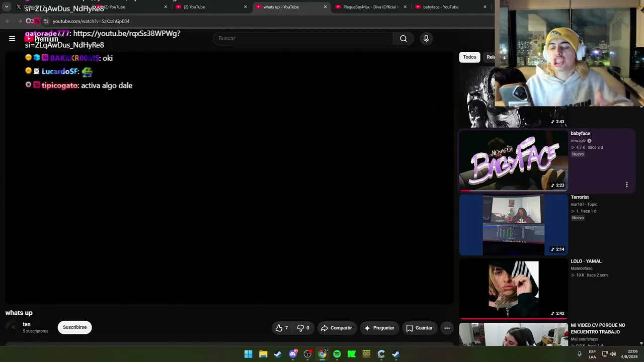Viewport: 644px width, 362px height.
Task: Click the "whats up" video title
Action: (19, 313)
